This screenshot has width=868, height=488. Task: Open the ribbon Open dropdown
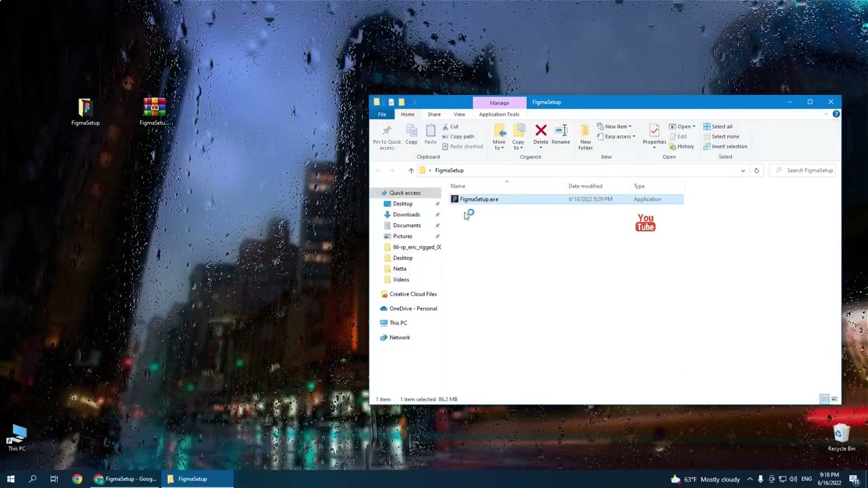pos(682,127)
